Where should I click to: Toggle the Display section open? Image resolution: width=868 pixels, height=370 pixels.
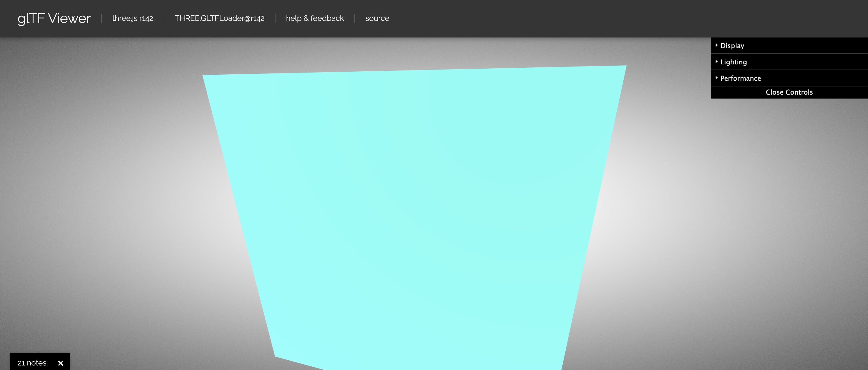[x=732, y=46]
